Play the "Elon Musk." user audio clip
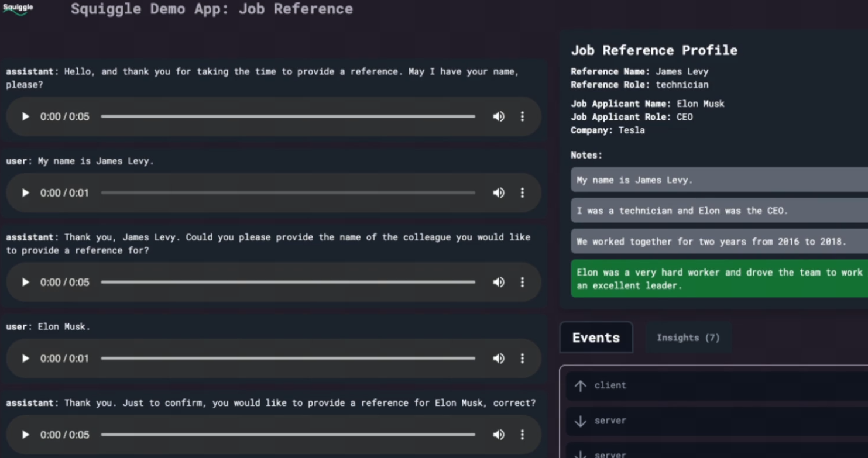 click(25, 358)
